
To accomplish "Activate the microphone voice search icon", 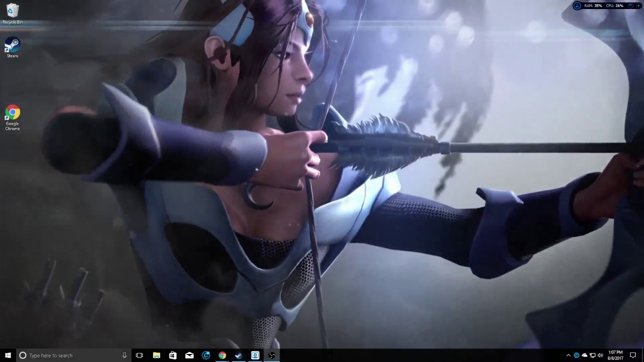I will [124, 355].
